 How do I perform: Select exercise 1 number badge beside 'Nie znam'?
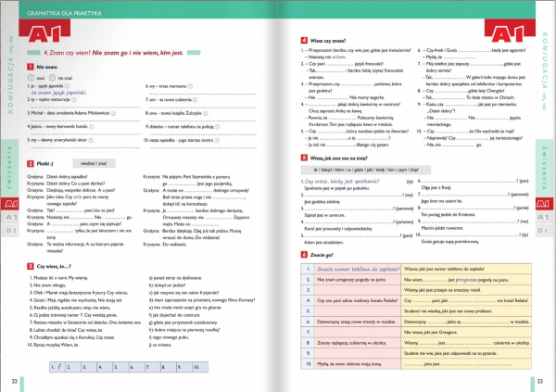(x=30, y=68)
